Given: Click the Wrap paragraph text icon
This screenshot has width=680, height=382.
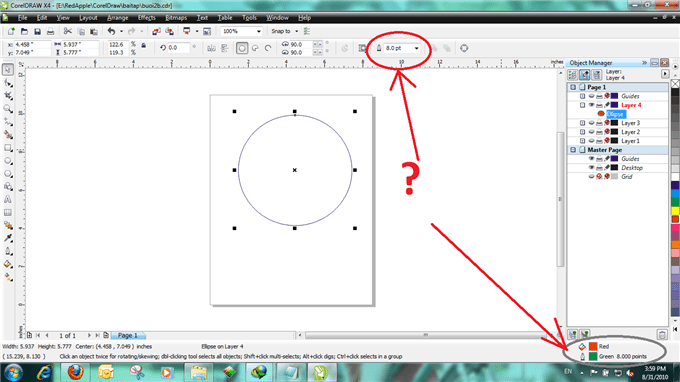Looking at the screenshot, I should coord(363,48).
